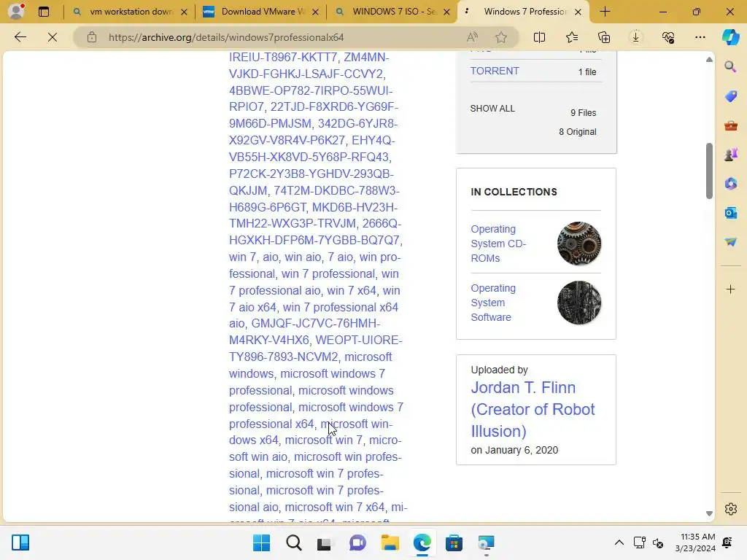The height and width of the screenshot is (560, 747).
Task: Go back with the back arrow
Action: point(20,37)
